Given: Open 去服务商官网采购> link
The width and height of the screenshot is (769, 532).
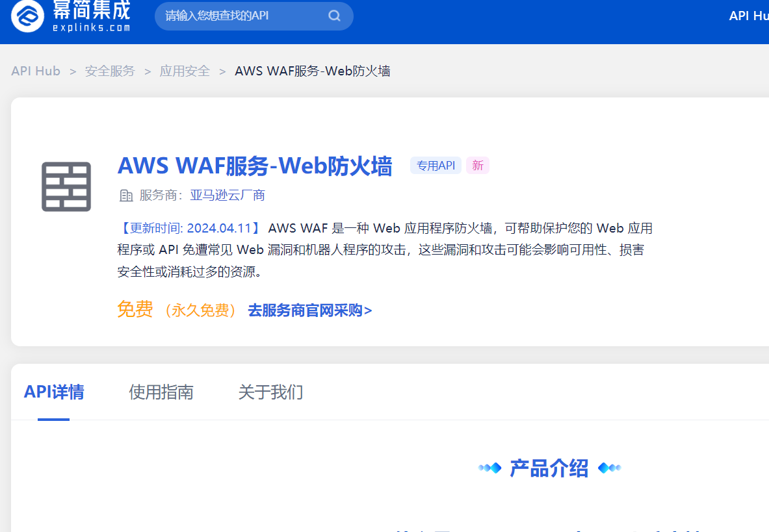Looking at the screenshot, I should (310, 310).
